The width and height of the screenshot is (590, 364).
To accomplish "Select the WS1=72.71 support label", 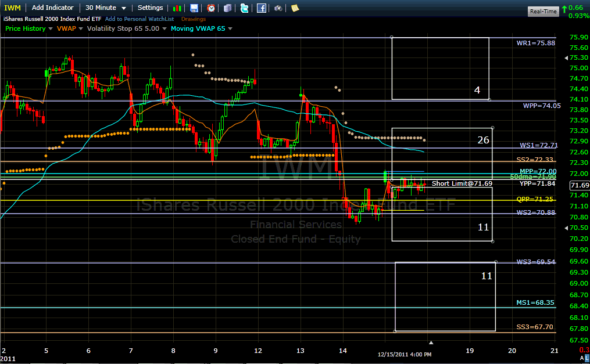I will pos(539,145).
